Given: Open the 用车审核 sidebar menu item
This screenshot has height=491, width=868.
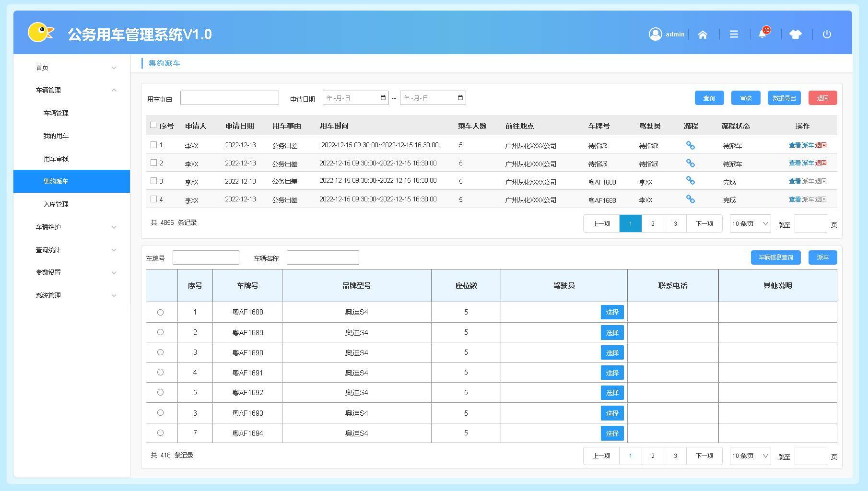Looking at the screenshot, I should click(56, 159).
